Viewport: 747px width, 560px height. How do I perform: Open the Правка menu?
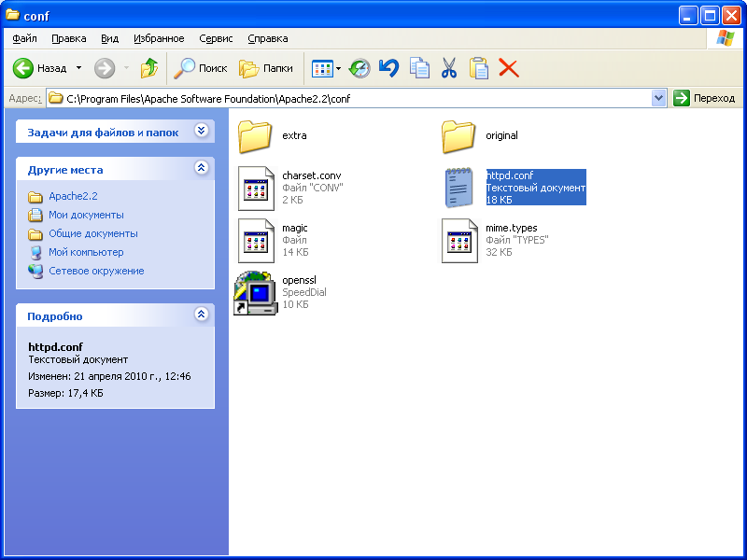[x=69, y=38]
